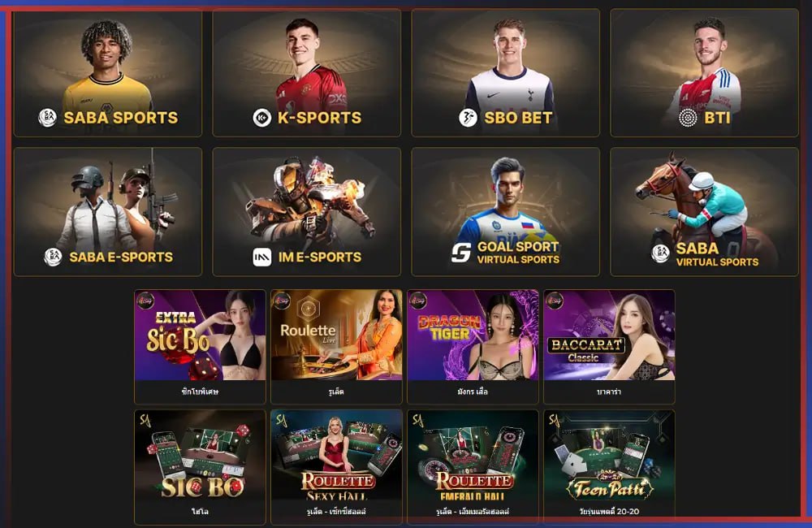Click the SABA Sports logo icon
Screen dimensions: 812x528
pyautogui.click(x=48, y=118)
